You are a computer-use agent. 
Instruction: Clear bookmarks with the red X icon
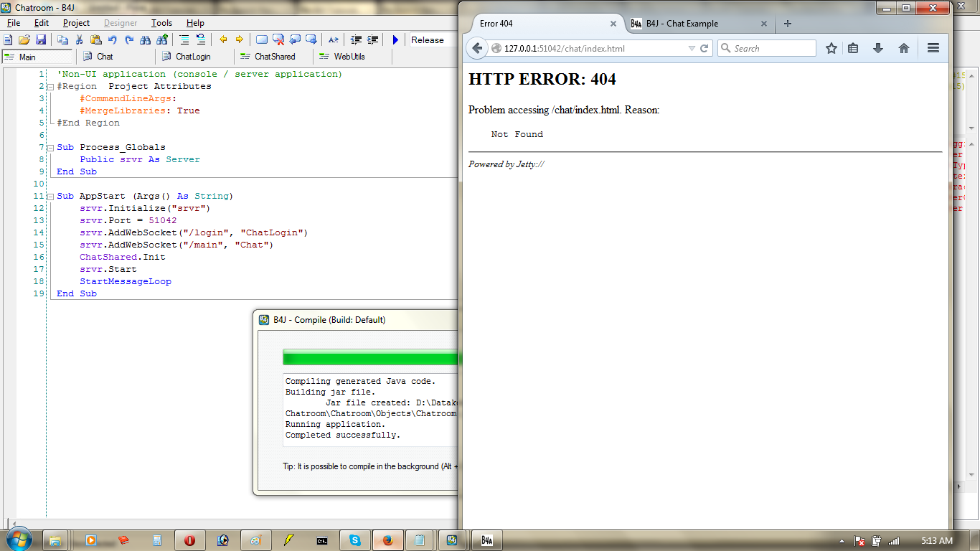coord(278,40)
